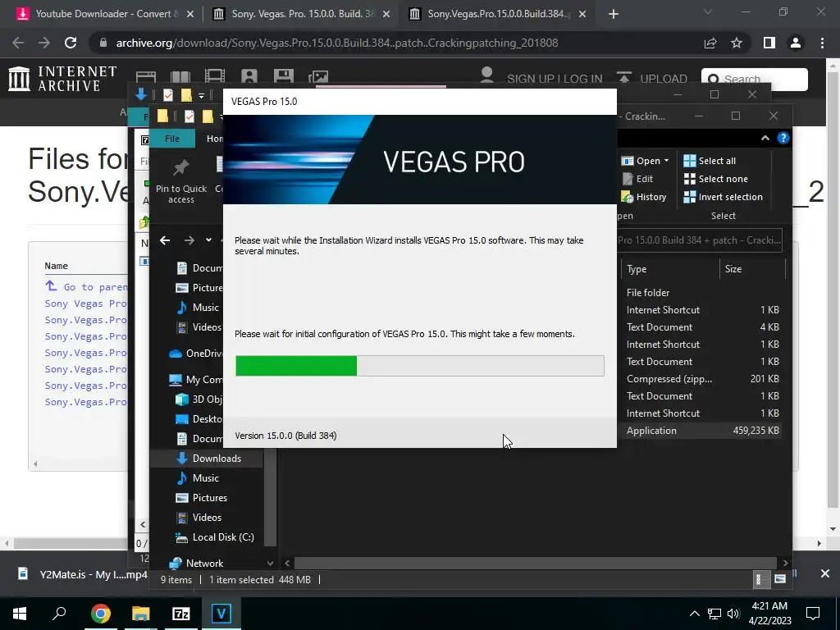This screenshot has width=840, height=630.
Task: Bookmark this page with the star icon
Action: 737,43
